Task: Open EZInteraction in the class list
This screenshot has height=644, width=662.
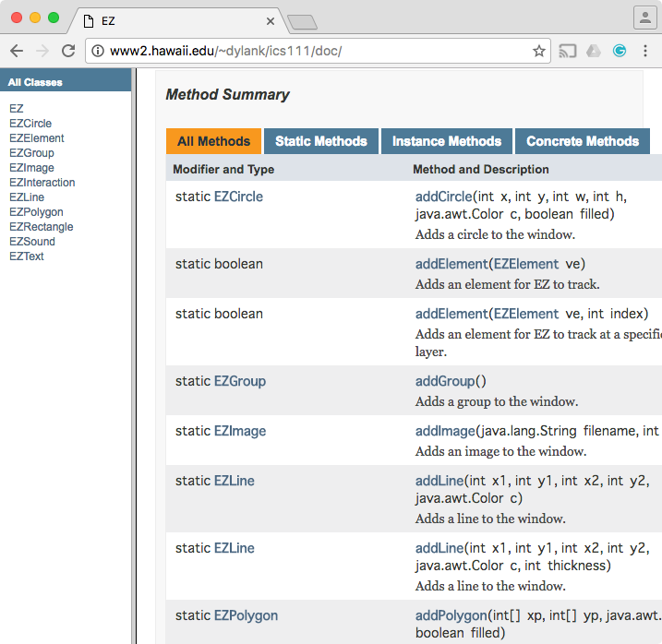Action: tap(42, 183)
